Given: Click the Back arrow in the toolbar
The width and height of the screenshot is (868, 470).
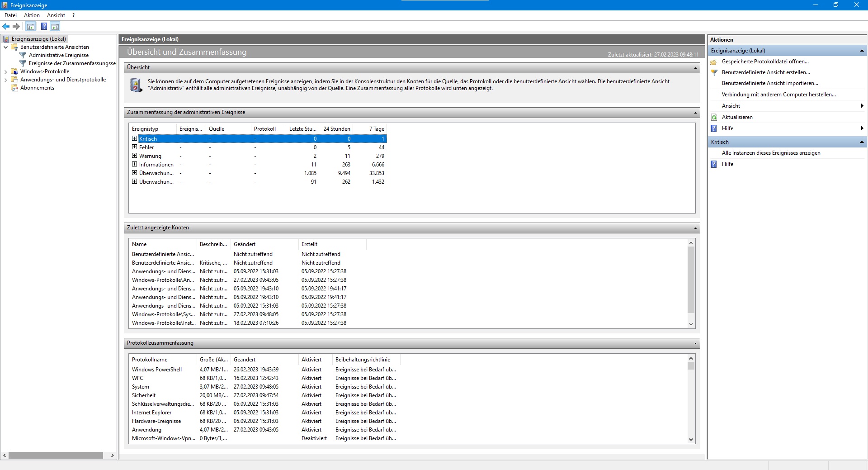Looking at the screenshot, I should pos(6,26).
